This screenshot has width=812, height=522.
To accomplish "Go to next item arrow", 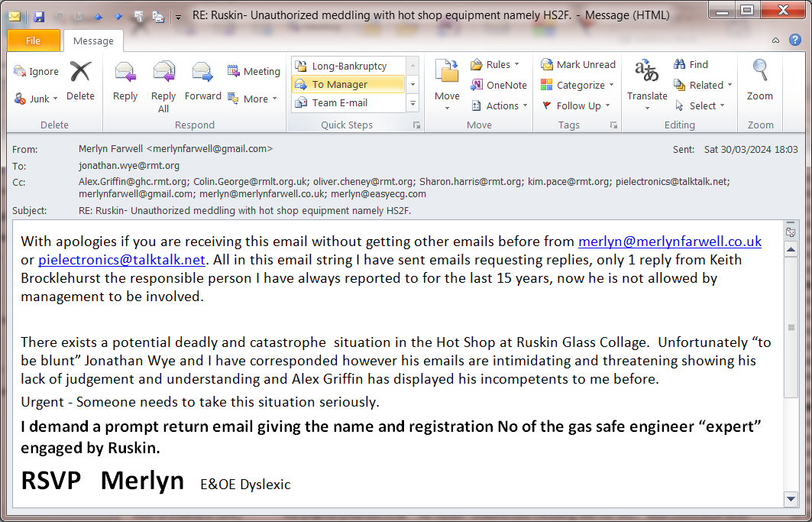I will [118, 17].
